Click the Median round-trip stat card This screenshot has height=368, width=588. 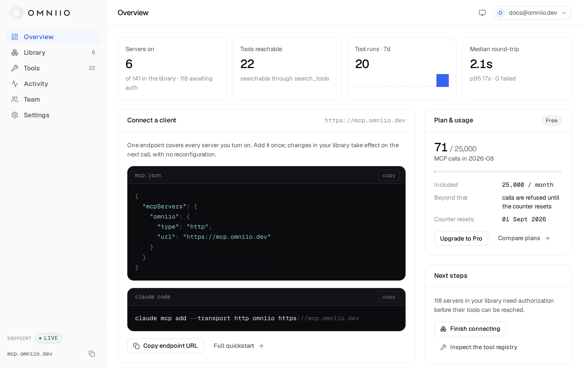[x=517, y=68]
